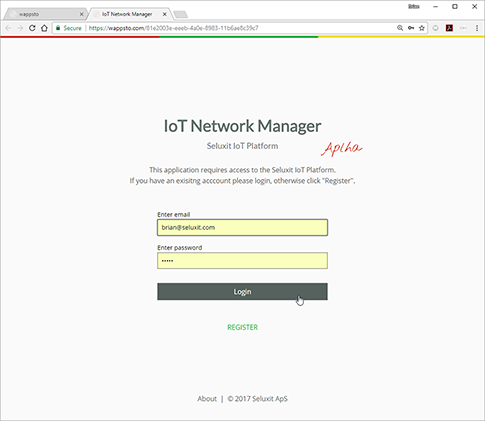Open the Chrome three-dot menu
Image resolution: width=485 pixels, height=421 pixels.
tap(477, 28)
